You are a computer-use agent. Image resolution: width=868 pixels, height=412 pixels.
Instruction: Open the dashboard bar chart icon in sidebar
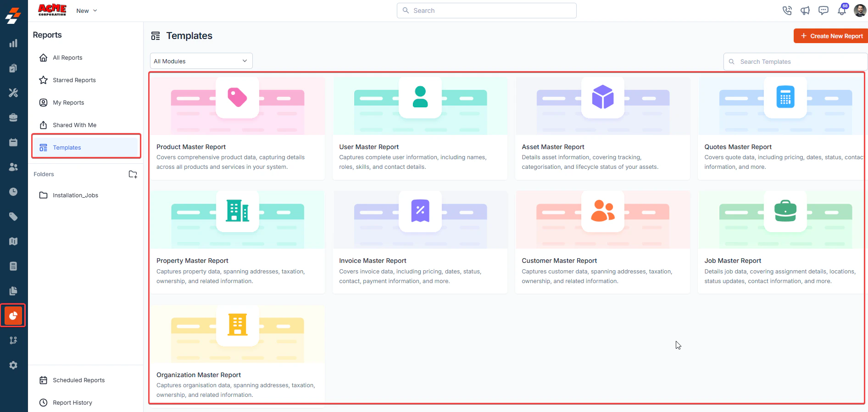13,43
